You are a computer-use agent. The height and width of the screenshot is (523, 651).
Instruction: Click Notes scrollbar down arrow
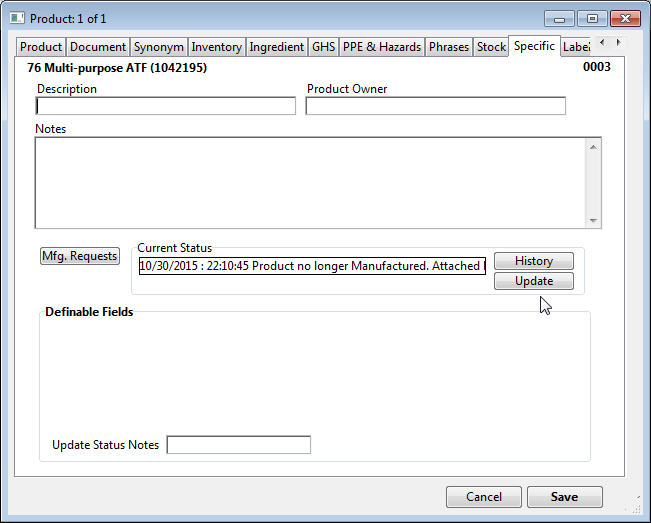click(x=594, y=221)
